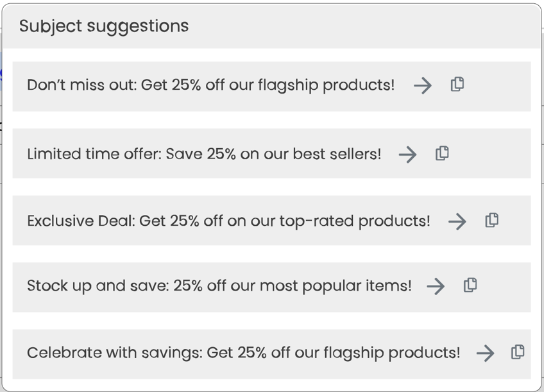Screen dimensions: 544x392
Task: Select the 'Stock up and save' suggestion text
Action: click(x=219, y=286)
